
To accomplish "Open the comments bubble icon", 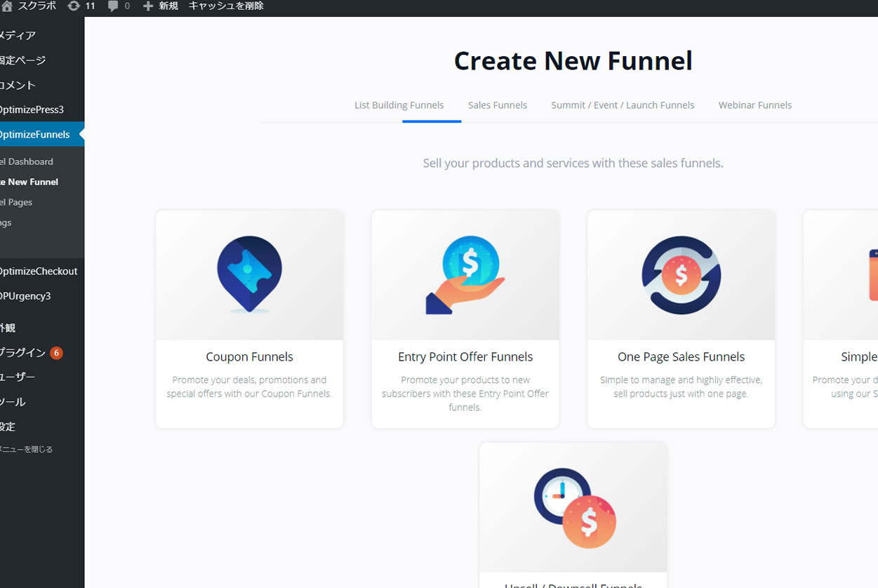I will coord(113,6).
